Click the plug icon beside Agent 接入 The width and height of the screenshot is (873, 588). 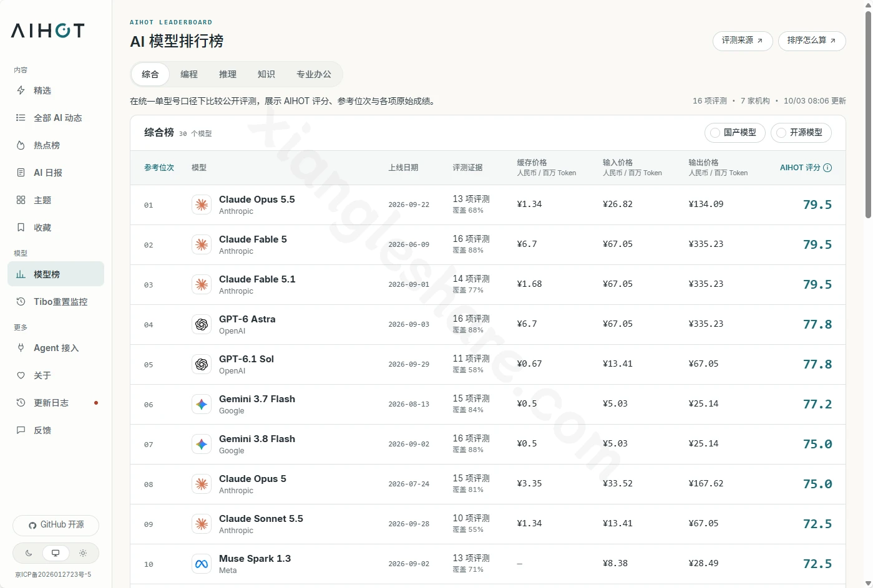21,348
